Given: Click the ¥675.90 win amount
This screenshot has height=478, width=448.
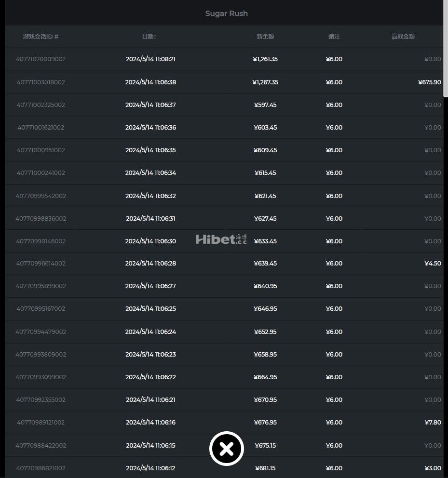Looking at the screenshot, I should pyautogui.click(x=430, y=82).
